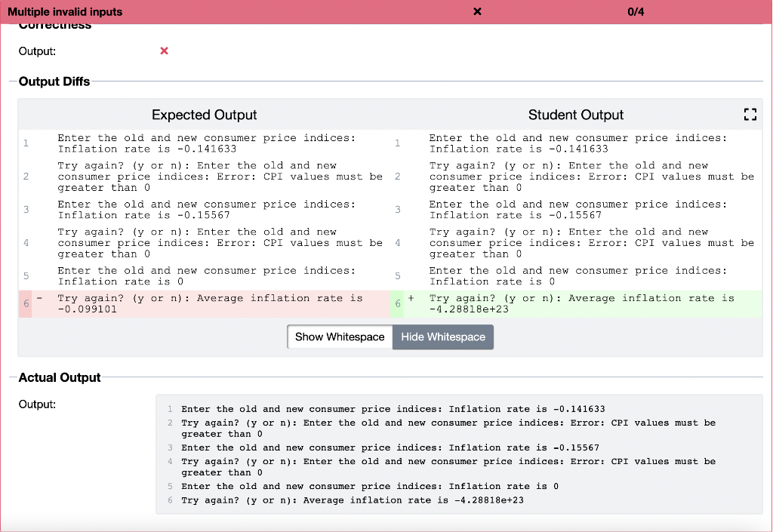Click the plus marker on student line 6
Image resolution: width=773 pixels, height=532 pixels.
(x=411, y=298)
